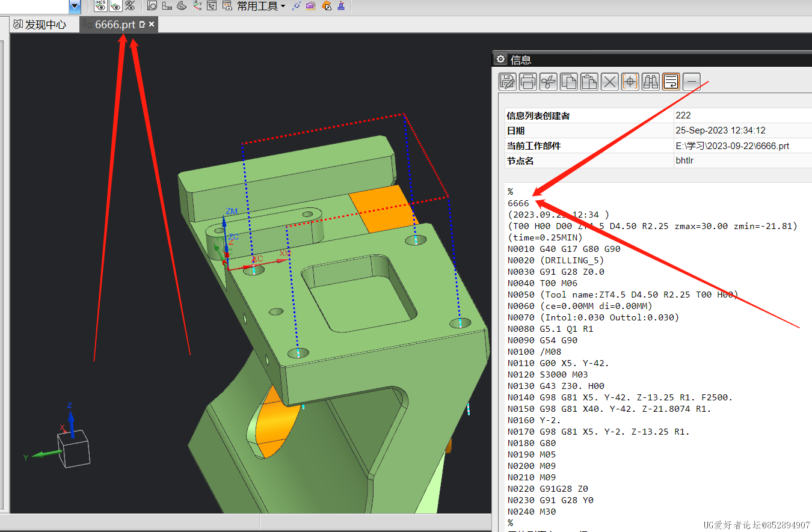Image resolution: width=812 pixels, height=532 pixels.
Task: Click the line N0160 Y-2.
Action: point(534,420)
